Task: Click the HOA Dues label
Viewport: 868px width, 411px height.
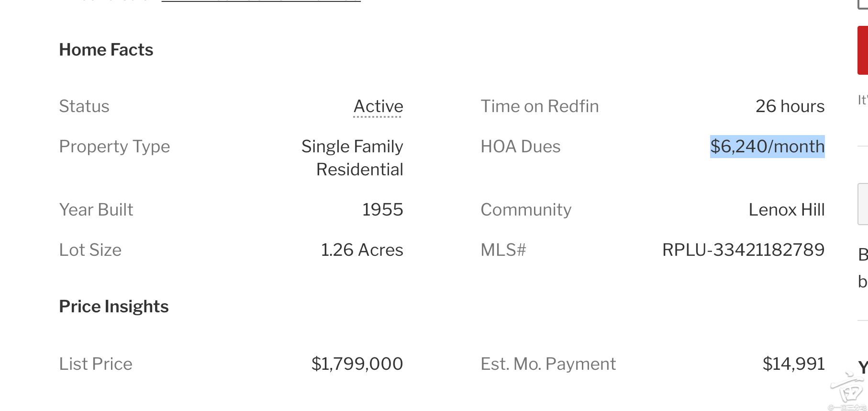Action: (520, 147)
